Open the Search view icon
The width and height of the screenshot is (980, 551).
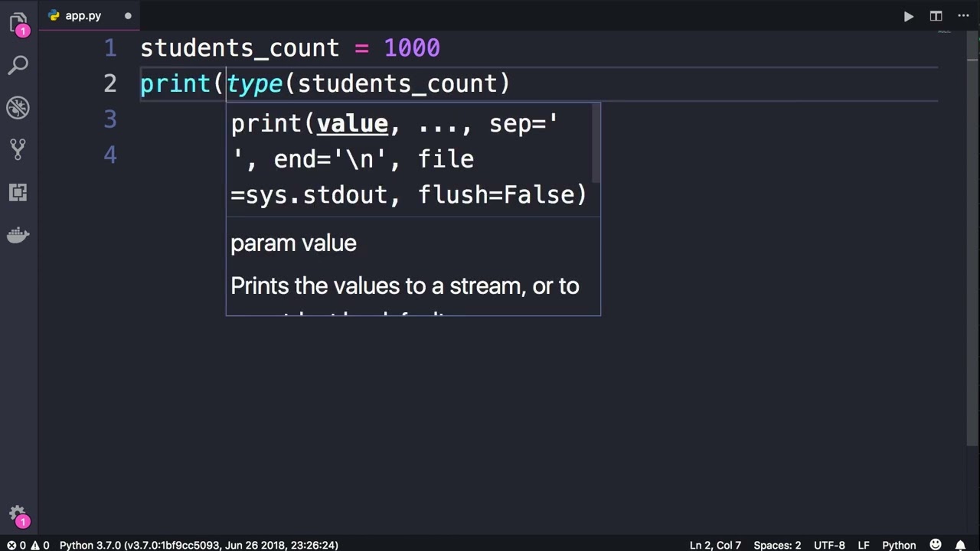(x=18, y=65)
